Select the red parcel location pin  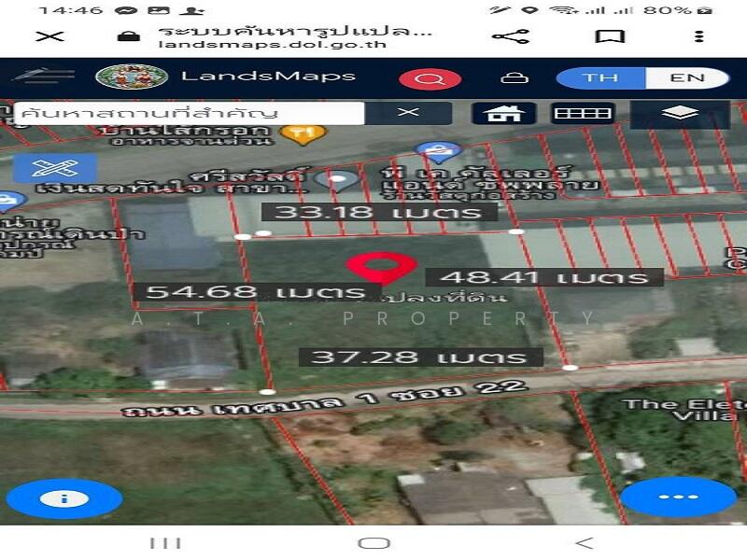pos(381,268)
